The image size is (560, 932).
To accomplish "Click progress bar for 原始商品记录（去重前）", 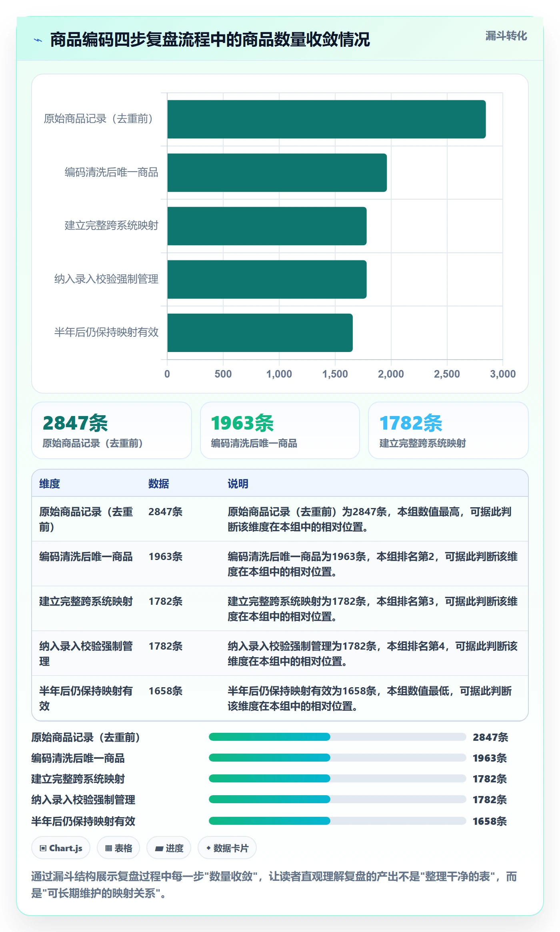I will click(x=338, y=737).
